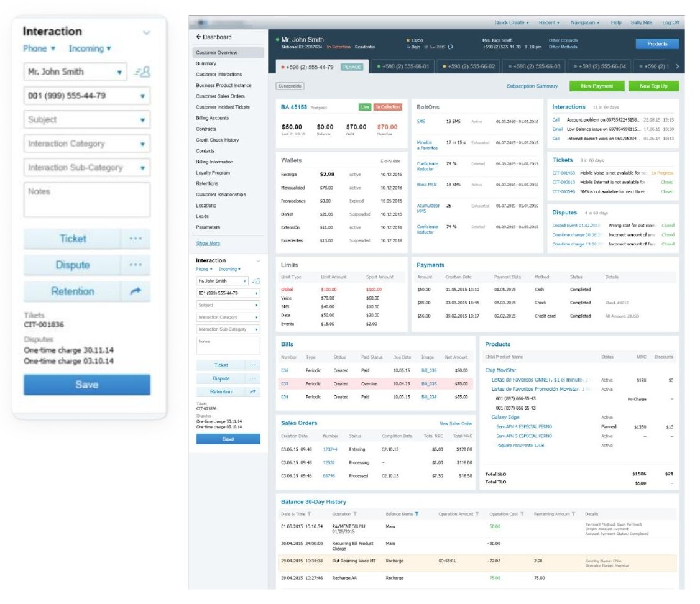Click the New Payment button

[x=597, y=86]
